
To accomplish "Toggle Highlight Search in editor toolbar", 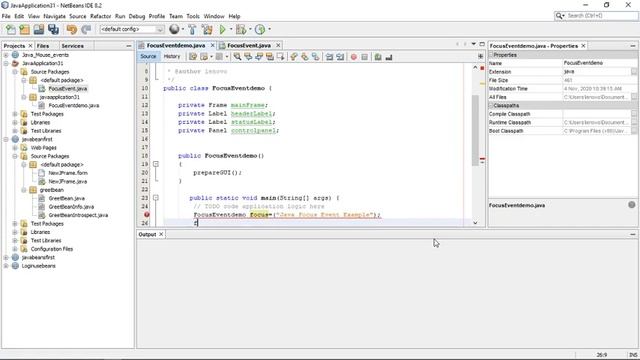I will click(x=269, y=57).
